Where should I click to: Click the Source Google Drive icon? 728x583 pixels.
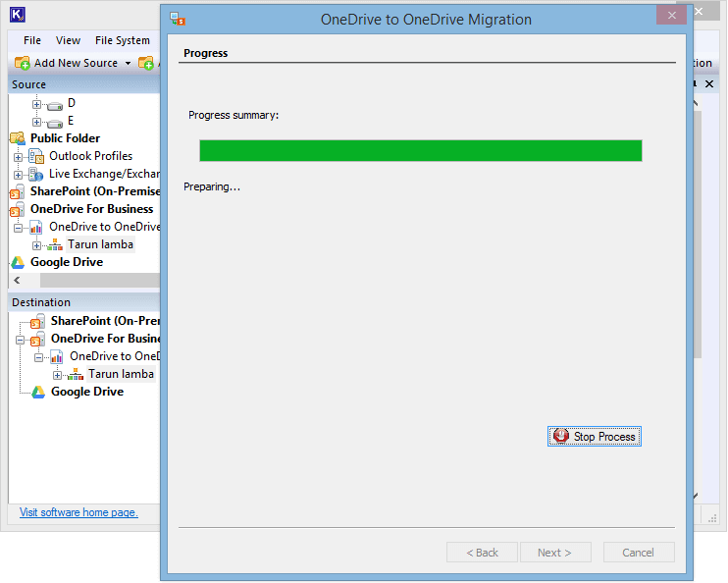pyautogui.click(x=18, y=262)
